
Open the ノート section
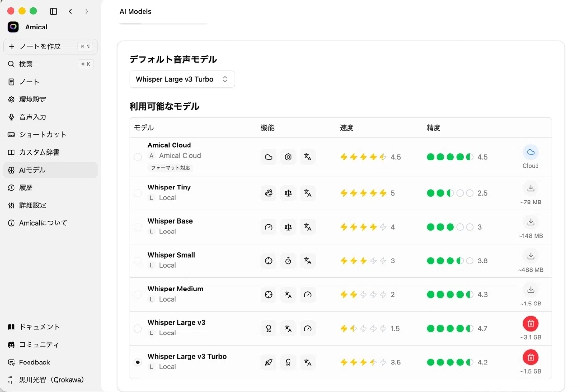[x=50, y=82]
